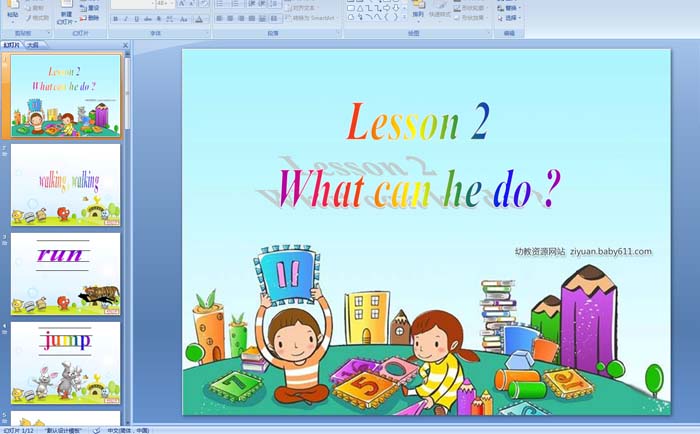700x434 pixels.
Task: Open the Columns dropdown
Action: 275,19
